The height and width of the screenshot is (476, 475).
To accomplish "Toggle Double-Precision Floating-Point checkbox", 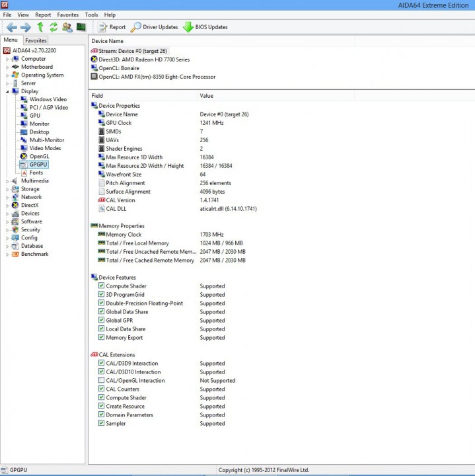I will point(101,303).
